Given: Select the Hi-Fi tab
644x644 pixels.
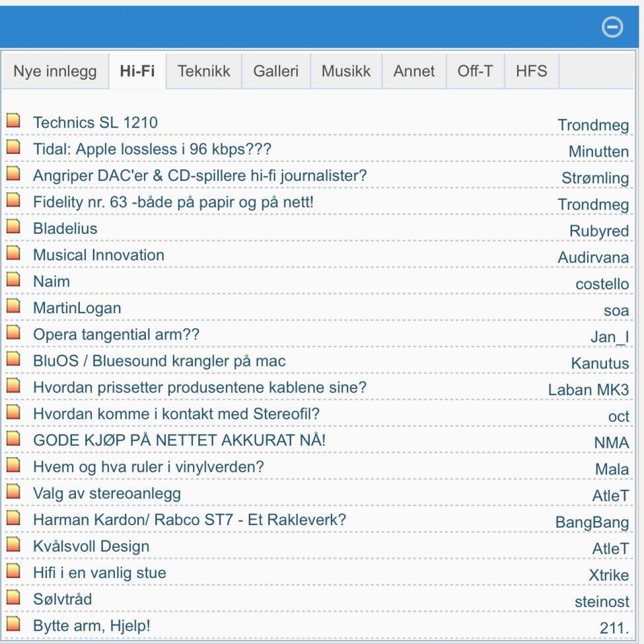Looking at the screenshot, I should click(x=137, y=71).
